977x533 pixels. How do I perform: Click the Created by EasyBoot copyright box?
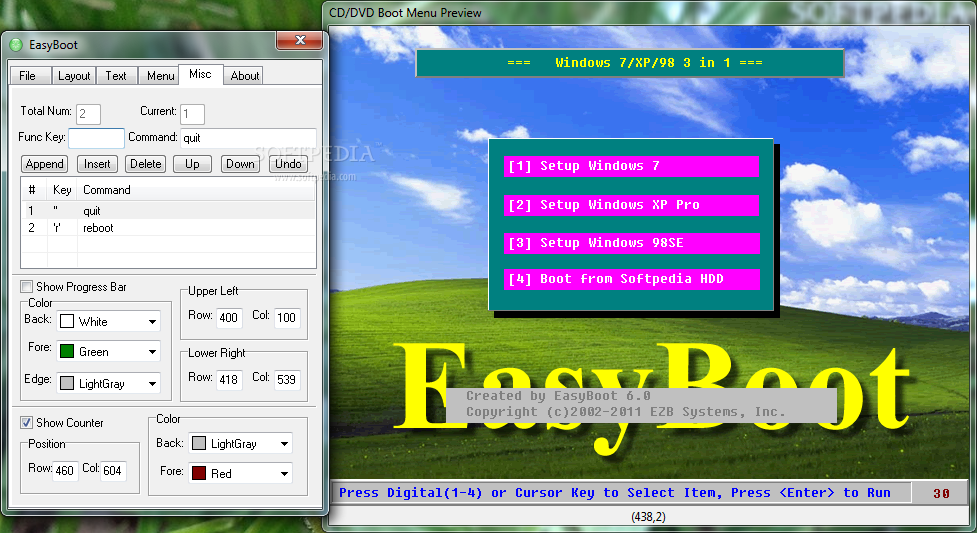(641, 404)
